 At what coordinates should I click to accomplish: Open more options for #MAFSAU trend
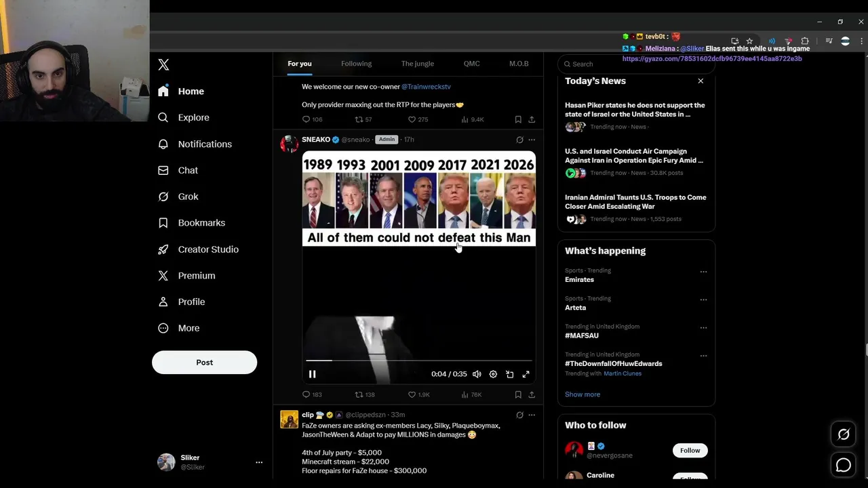click(703, 327)
